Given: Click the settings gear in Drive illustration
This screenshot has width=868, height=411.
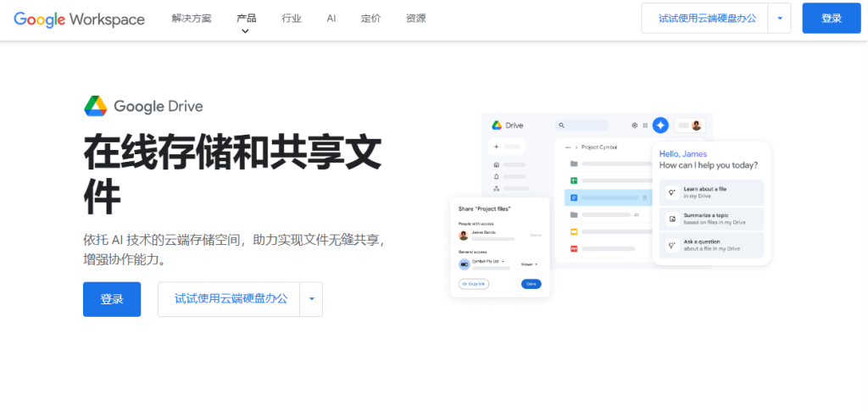Looking at the screenshot, I should [x=635, y=125].
